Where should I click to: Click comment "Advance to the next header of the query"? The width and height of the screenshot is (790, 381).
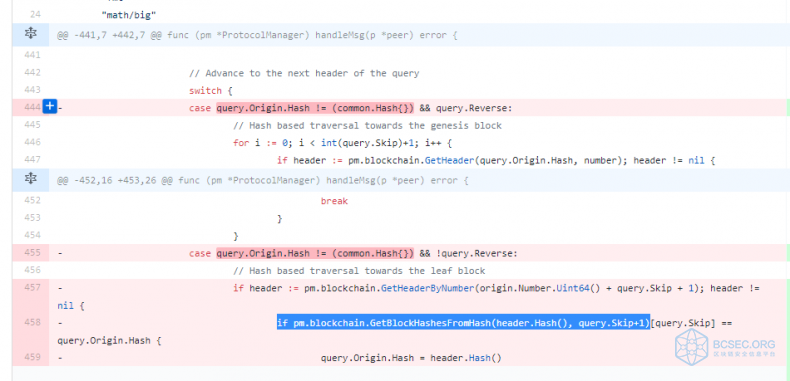(304, 73)
